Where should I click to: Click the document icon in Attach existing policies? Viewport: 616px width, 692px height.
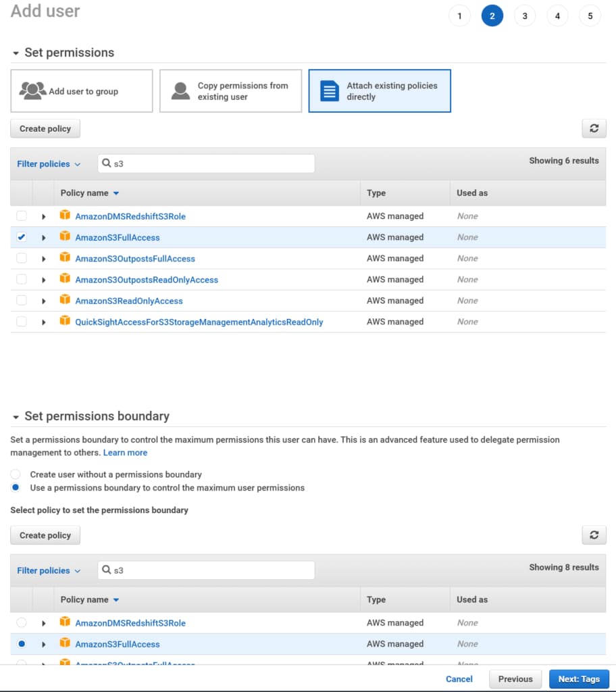pyautogui.click(x=330, y=91)
